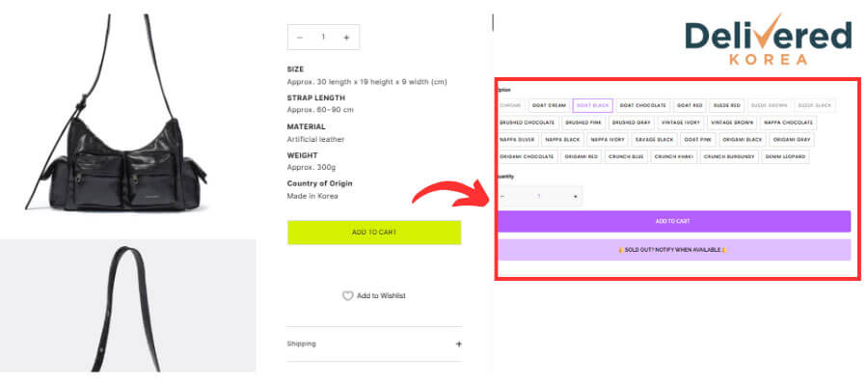The width and height of the screenshot is (868, 386).
Task: Select the Goat Cream option
Action: click(549, 105)
